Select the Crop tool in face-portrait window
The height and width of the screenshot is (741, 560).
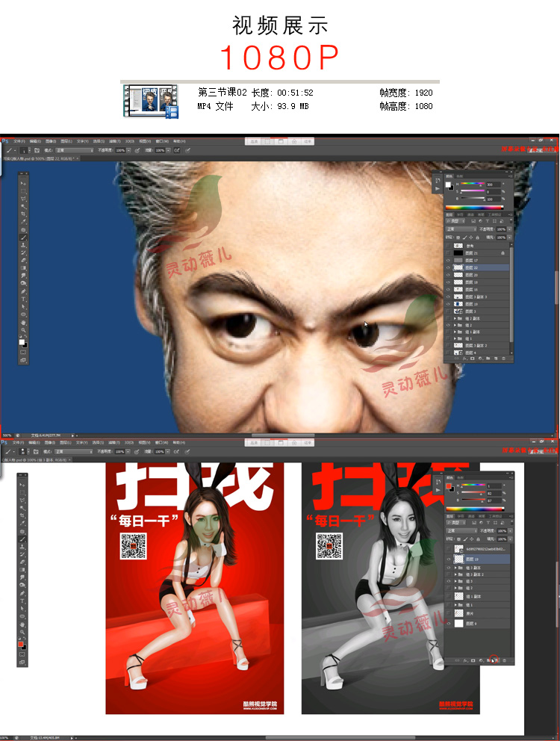23,214
